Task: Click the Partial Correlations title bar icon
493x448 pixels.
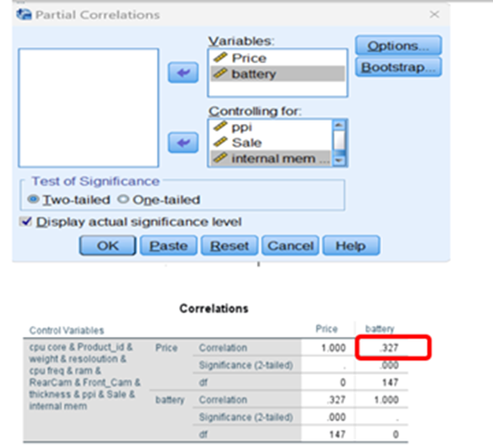Action: pos(24,15)
